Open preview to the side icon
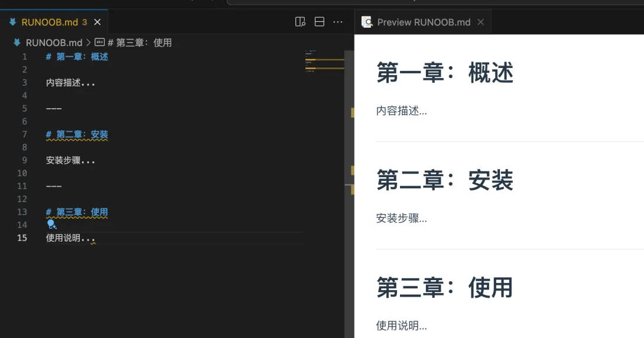The width and height of the screenshot is (644, 338). click(x=300, y=22)
